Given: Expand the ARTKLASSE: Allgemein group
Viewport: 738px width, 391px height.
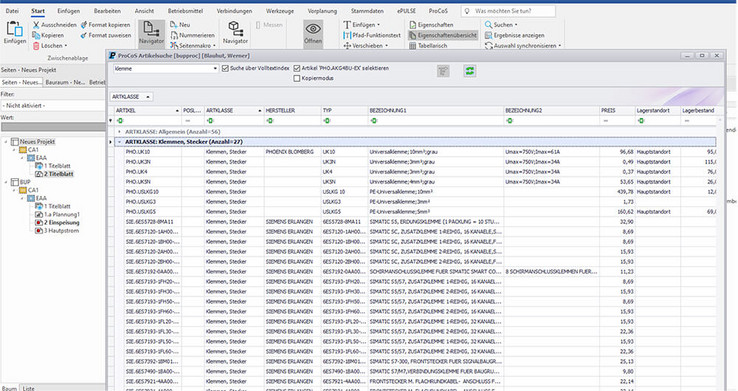Looking at the screenshot, I should pyautogui.click(x=120, y=132).
